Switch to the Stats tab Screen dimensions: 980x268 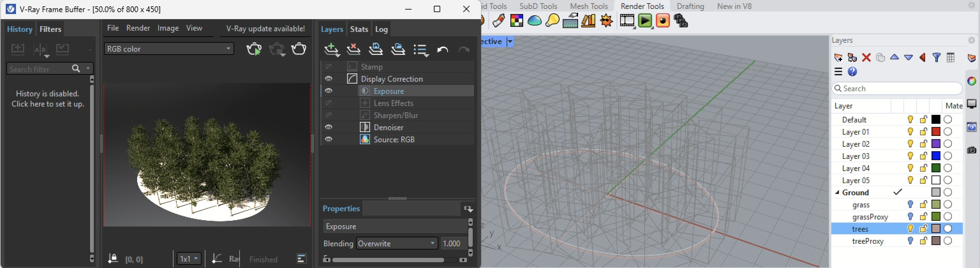[x=359, y=29]
